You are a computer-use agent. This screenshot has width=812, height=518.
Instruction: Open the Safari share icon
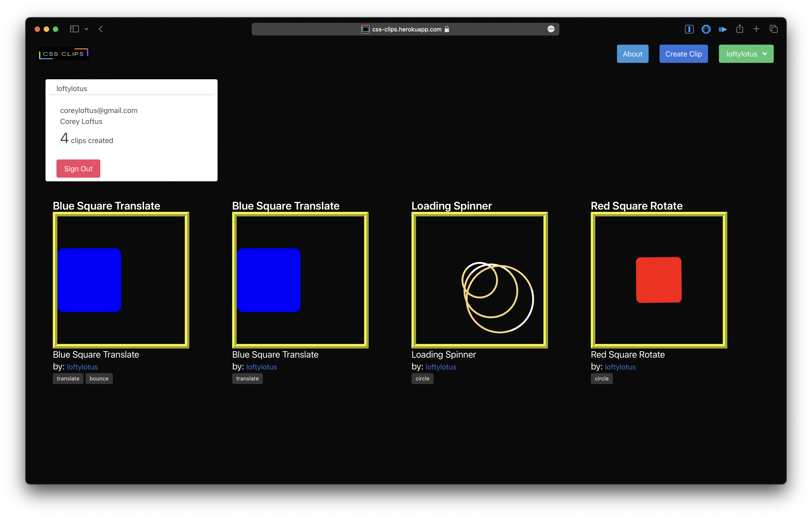pos(739,29)
